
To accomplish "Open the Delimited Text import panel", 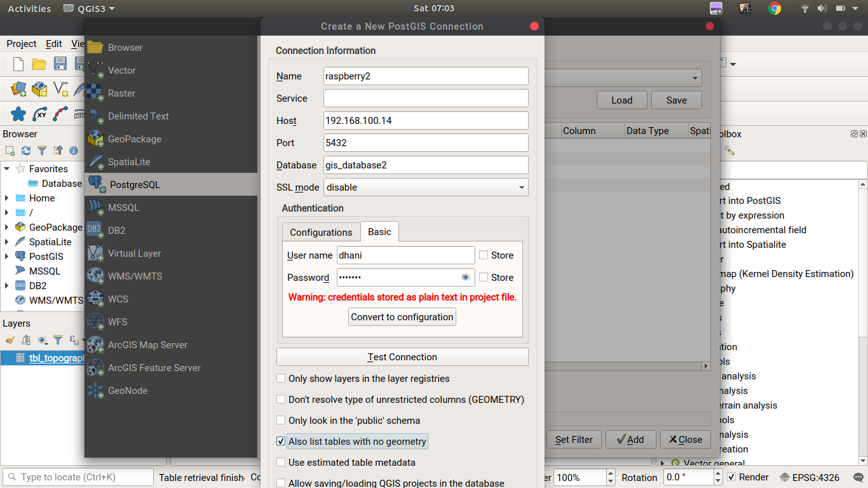I will (137, 116).
